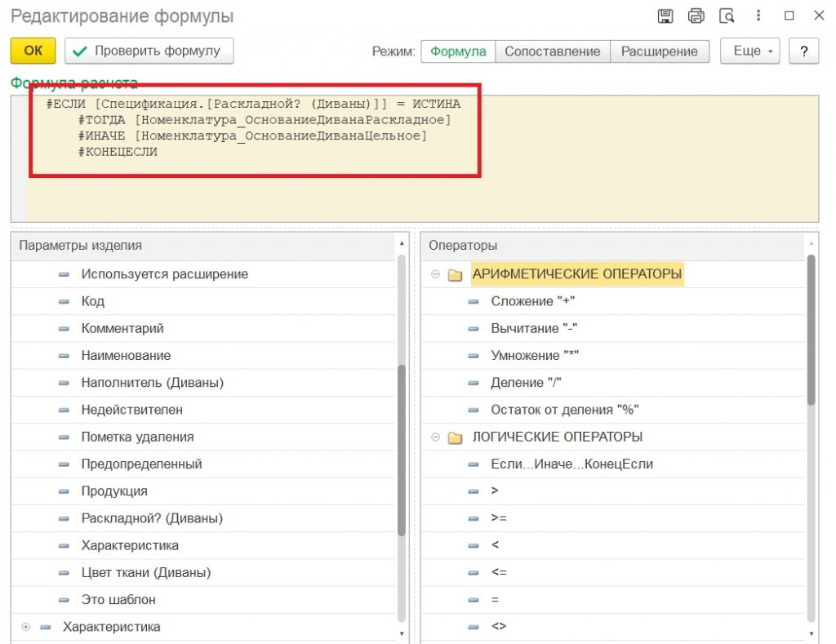Select the Недействителен parameter

pyautogui.click(x=203, y=410)
